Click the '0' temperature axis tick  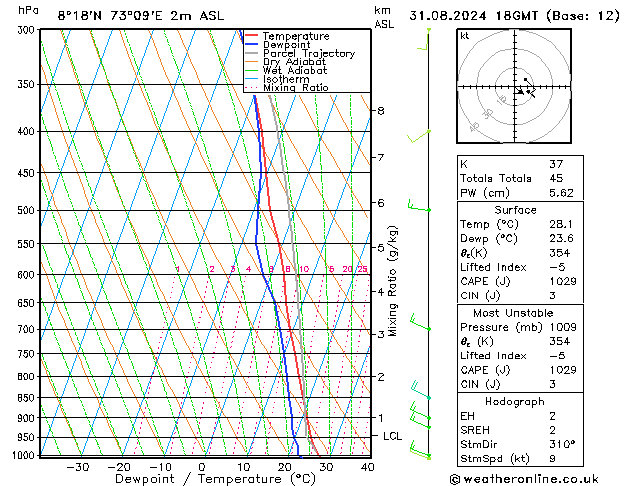pyautogui.click(x=202, y=467)
